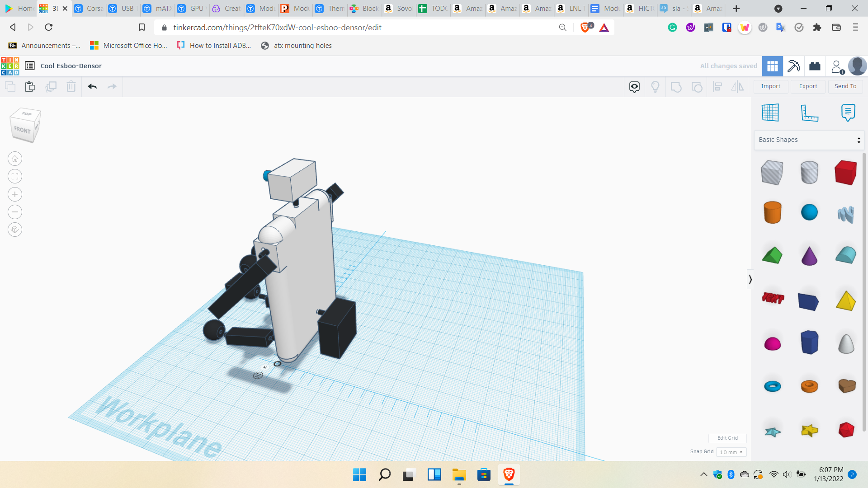The image size is (868, 488).
Task: Open the Basic Shapes dropdown
Action: click(809, 140)
